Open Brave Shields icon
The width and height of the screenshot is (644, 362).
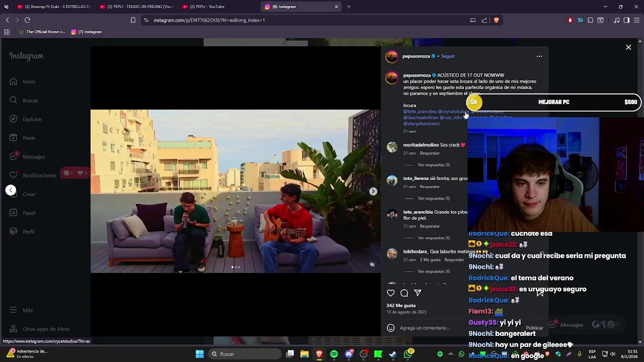[x=496, y=20]
